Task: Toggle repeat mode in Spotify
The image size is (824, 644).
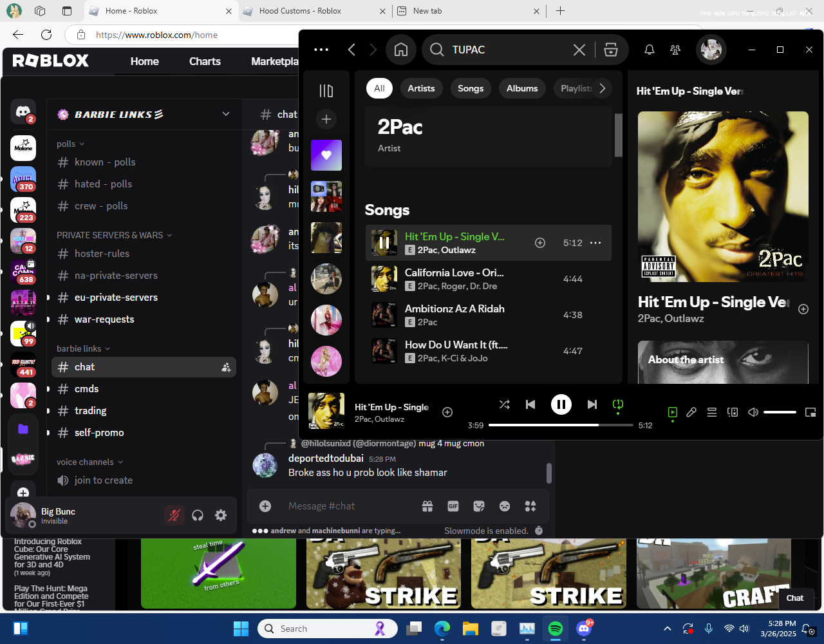Action: point(618,404)
